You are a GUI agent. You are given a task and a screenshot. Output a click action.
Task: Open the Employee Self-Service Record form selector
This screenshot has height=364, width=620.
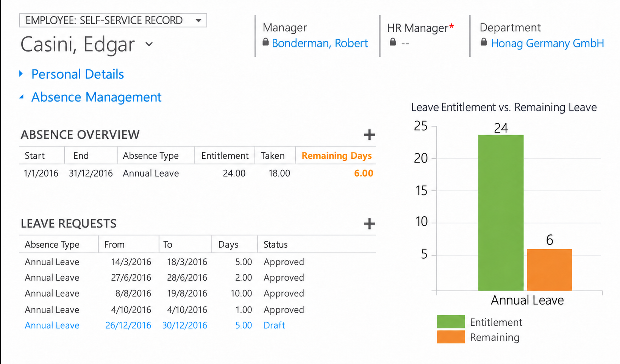(x=113, y=20)
